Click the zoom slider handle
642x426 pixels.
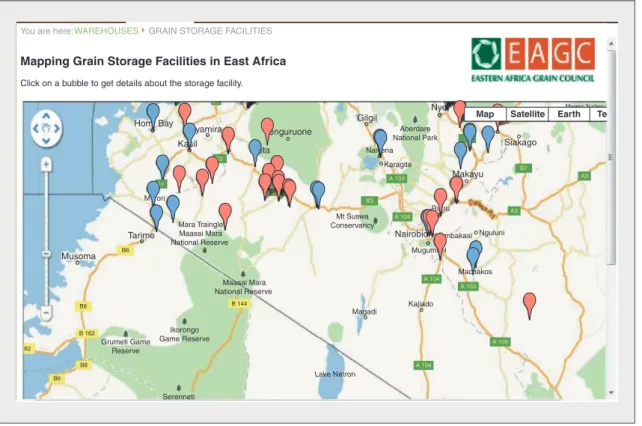click(x=46, y=254)
